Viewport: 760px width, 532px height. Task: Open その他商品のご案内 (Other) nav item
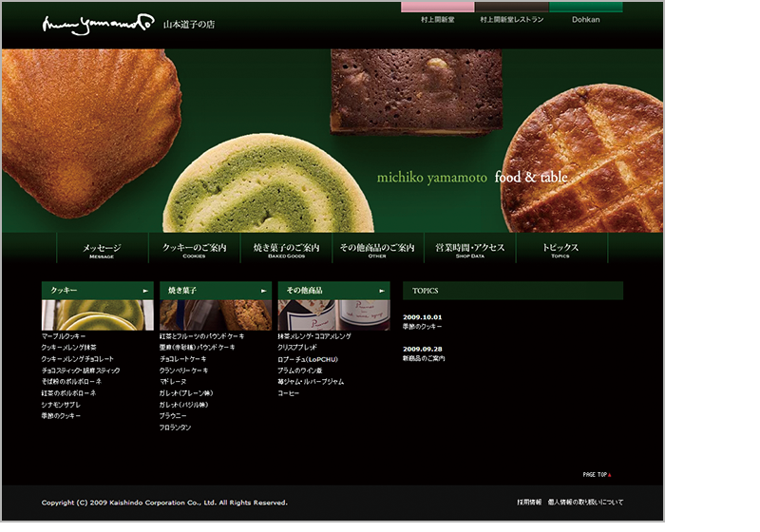coord(378,249)
